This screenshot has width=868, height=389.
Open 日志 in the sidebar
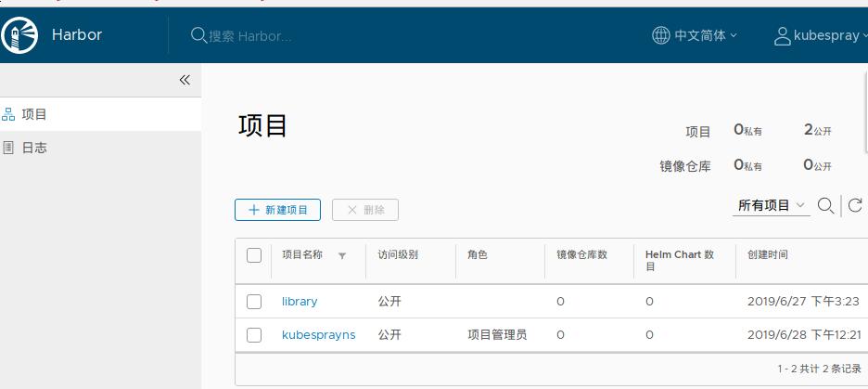34,148
